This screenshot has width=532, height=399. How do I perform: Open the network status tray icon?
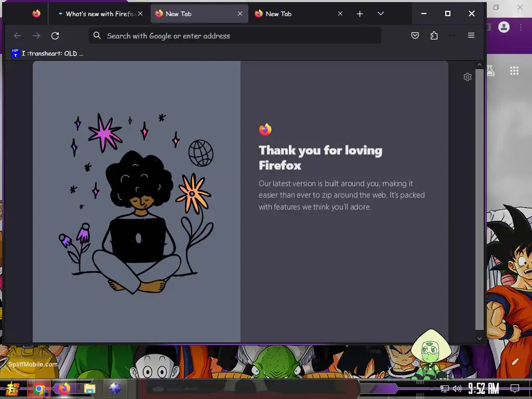[444, 389]
